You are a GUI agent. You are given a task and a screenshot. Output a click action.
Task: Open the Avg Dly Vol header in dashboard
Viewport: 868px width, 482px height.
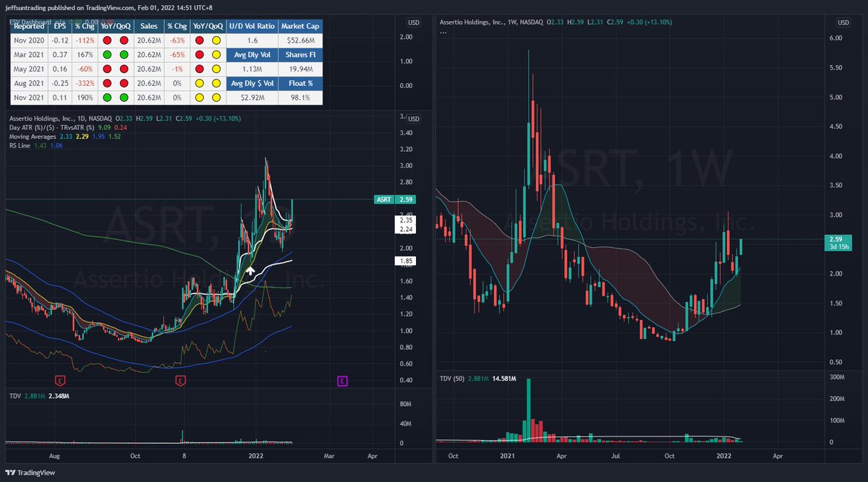tap(251, 54)
